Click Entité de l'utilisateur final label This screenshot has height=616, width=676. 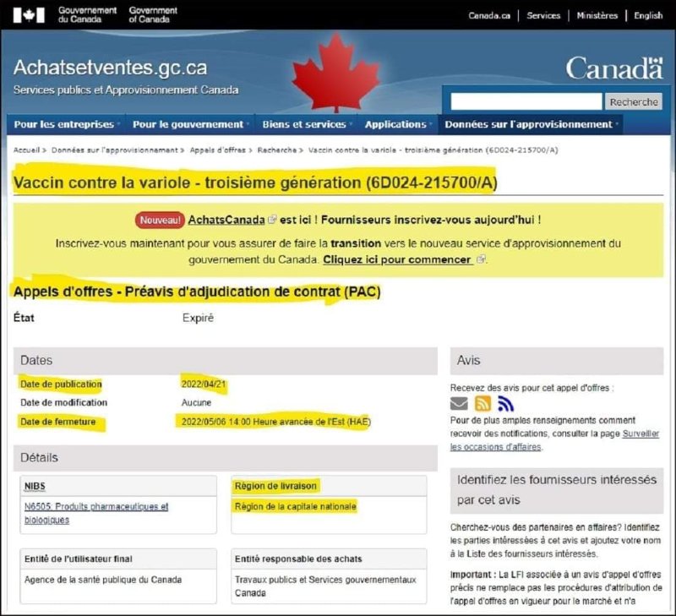click(x=78, y=559)
